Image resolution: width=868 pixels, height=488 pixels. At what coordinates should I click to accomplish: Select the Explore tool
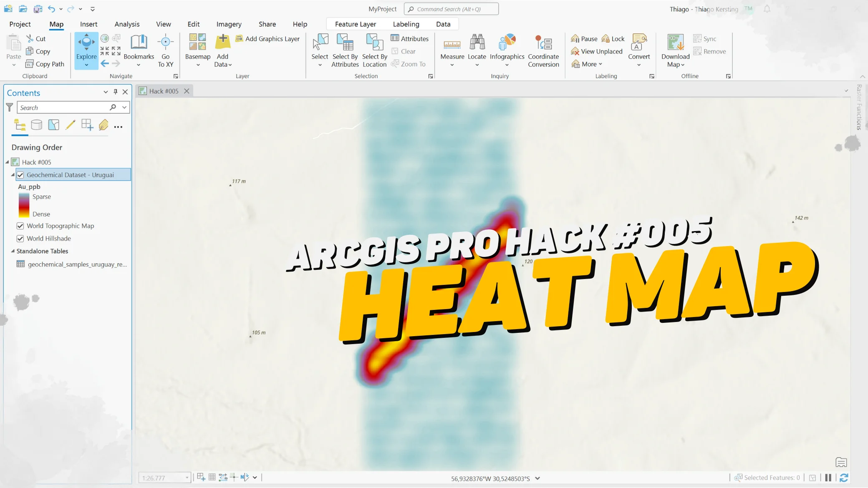[86, 49]
